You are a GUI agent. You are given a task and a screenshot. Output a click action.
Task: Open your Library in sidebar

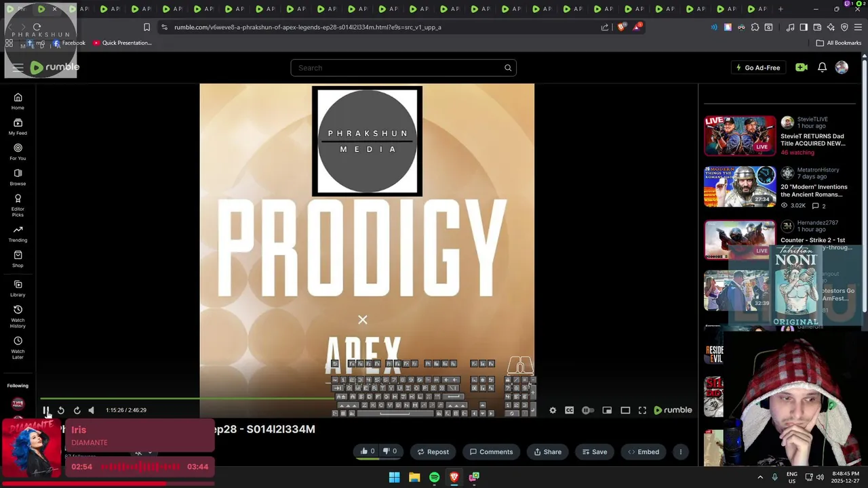pos(18,288)
